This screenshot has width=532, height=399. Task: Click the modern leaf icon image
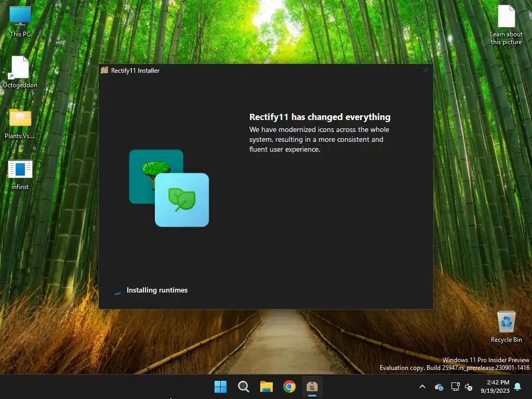(182, 200)
